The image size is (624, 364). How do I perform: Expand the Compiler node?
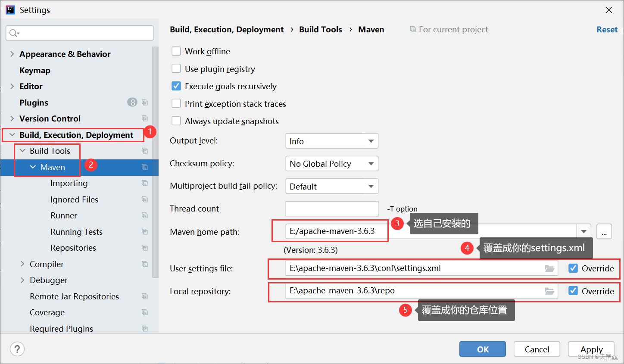(22, 264)
